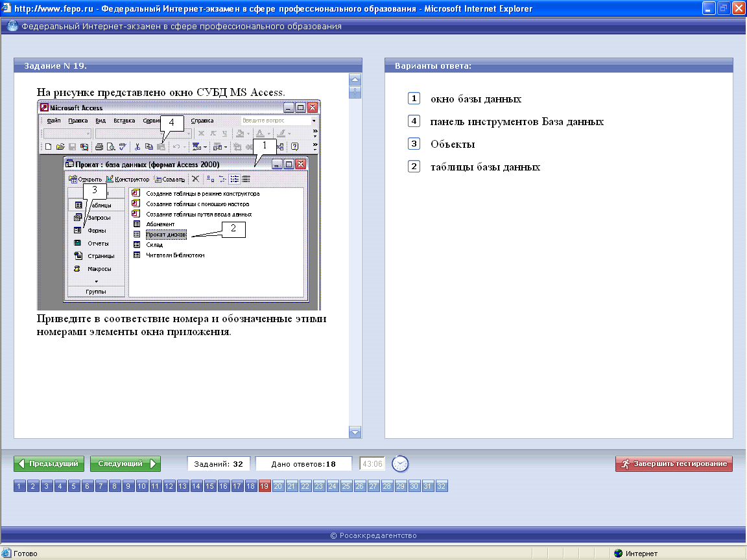Click the Макросы object in Access picture
This screenshot has width=747, height=560.
pos(94,269)
